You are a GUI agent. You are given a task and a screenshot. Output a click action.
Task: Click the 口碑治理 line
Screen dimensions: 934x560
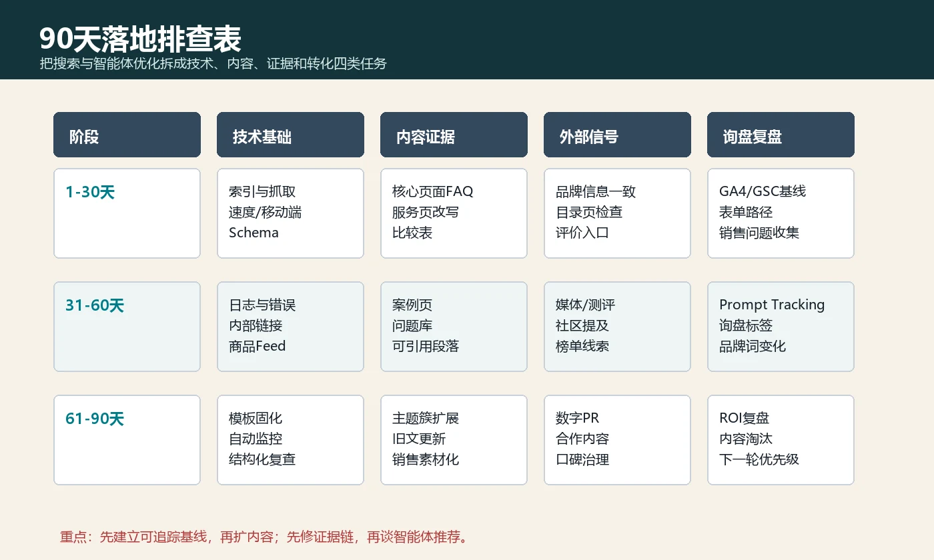582,459
